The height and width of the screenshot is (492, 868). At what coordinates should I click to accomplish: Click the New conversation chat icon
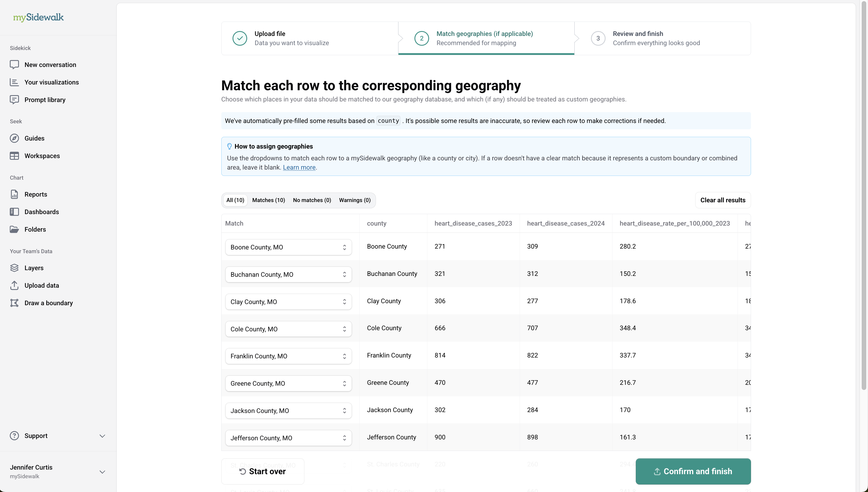14,65
